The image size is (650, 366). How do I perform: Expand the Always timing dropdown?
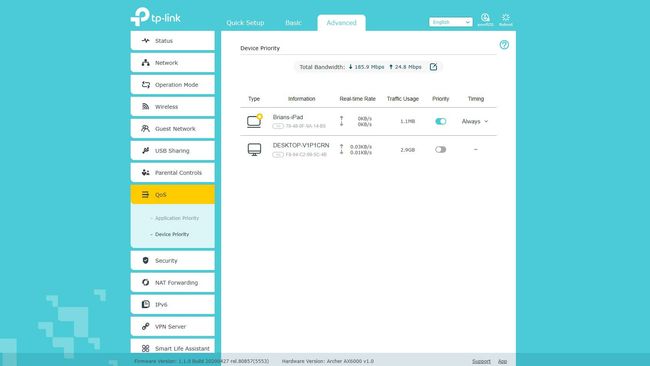coord(475,121)
